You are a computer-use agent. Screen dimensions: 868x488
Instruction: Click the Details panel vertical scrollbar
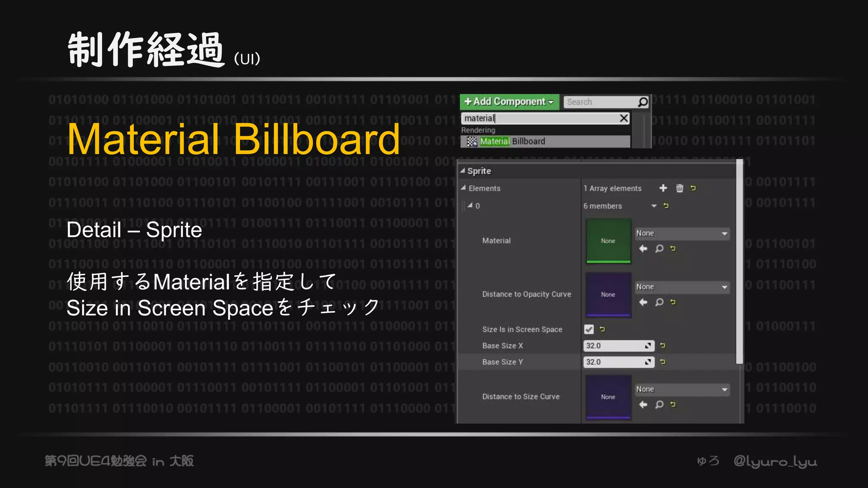click(740, 262)
